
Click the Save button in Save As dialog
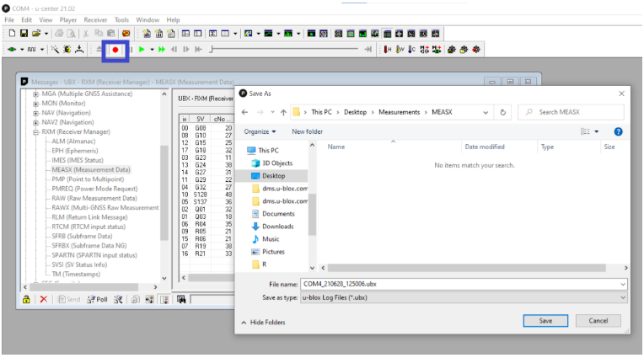(x=545, y=321)
